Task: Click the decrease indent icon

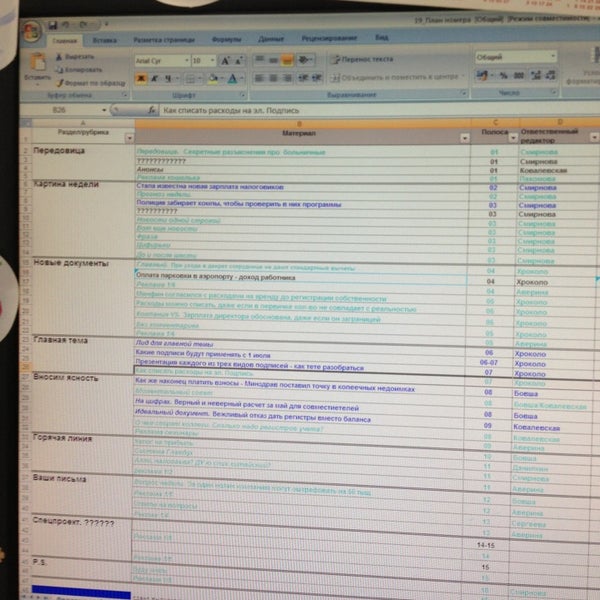Action: 303,78
